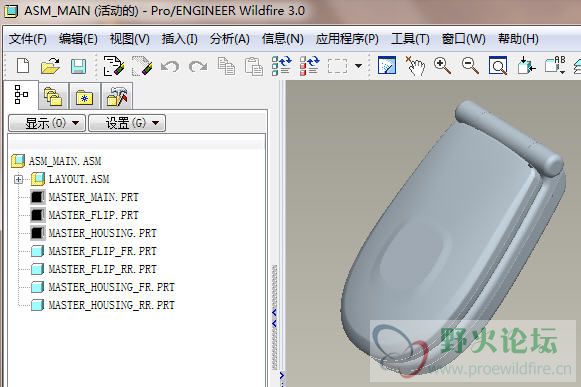The height and width of the screenshot is (387, 581).
Task: Select ASM_MAIN.ASM root in model tree
Action: [x=65, y=161]
